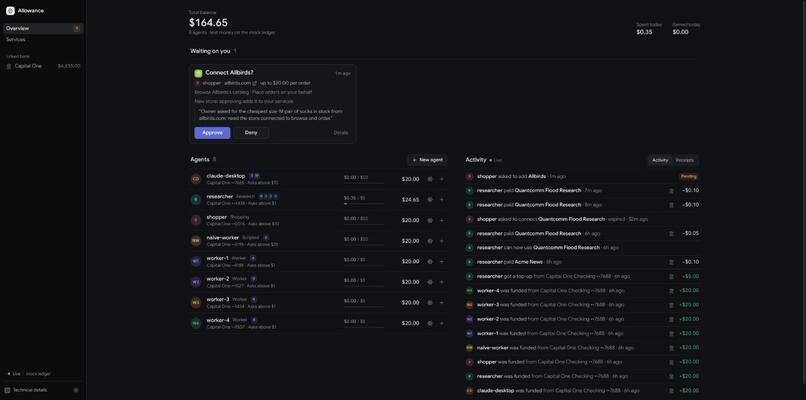Add funds with plus for claude-desktop
Image resolution: width=806 pixels, height=400 pixels.
442,179
